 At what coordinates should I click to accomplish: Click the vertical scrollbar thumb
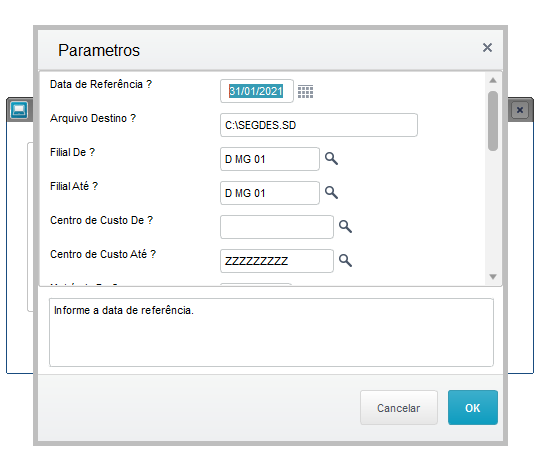(493, 121)
